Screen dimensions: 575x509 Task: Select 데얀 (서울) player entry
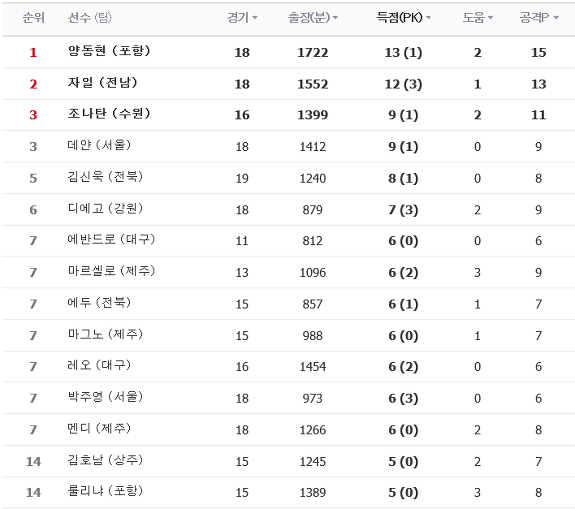pos(99,145)
